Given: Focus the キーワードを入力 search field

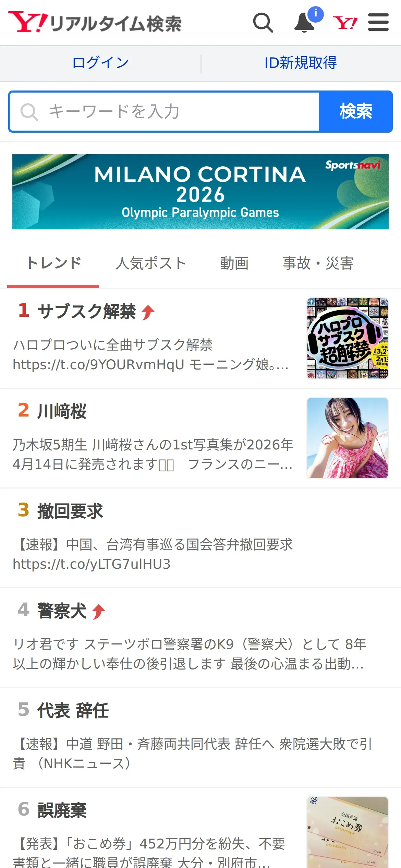Looking at the screenshot, I should (164, 112).
